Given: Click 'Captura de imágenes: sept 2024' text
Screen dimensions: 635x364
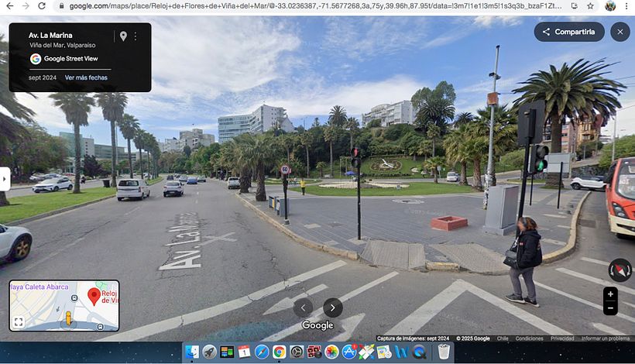Looking at the screenshot, I should [x=413, y=338].
